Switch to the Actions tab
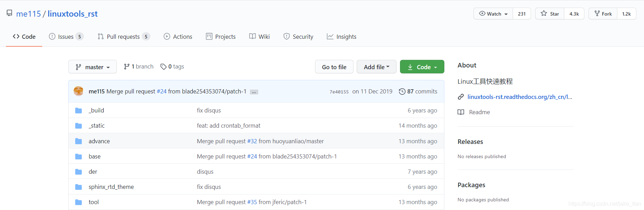Screen dimensions: 644x210 (178, 37)
